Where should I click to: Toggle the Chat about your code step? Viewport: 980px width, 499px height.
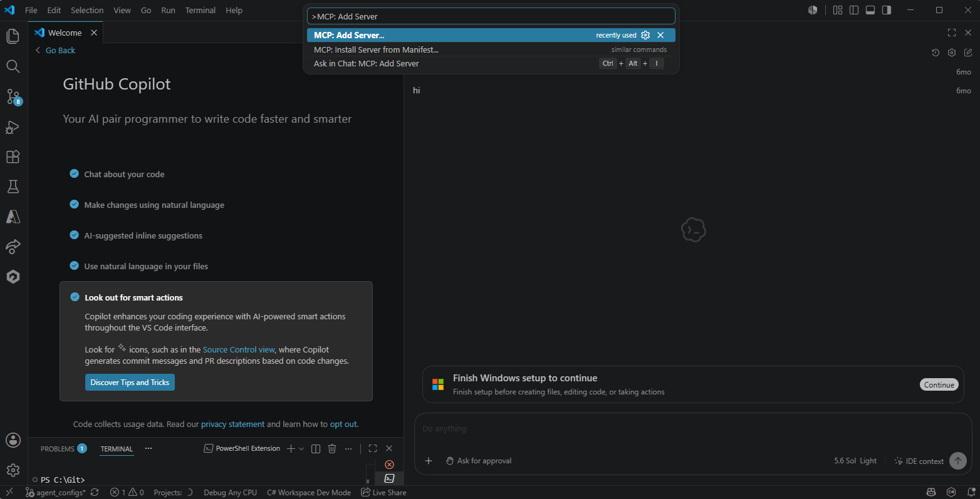(x=74, y=173)
